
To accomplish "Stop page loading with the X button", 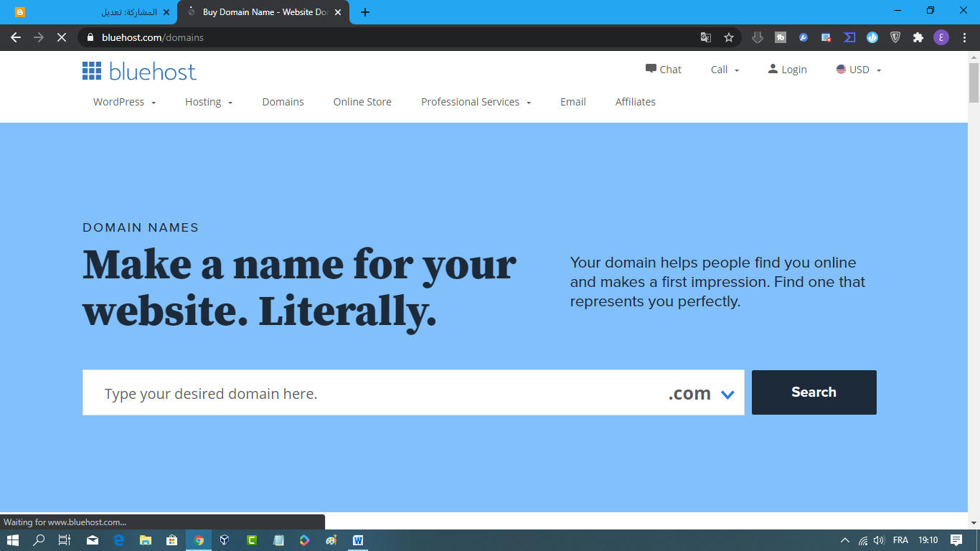I will point(62,37).
